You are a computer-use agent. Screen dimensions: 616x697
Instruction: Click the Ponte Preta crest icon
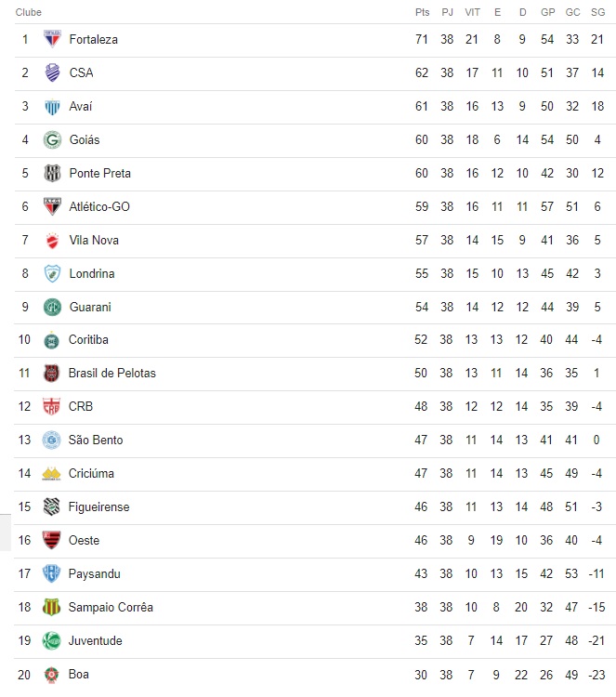[52, 173]
